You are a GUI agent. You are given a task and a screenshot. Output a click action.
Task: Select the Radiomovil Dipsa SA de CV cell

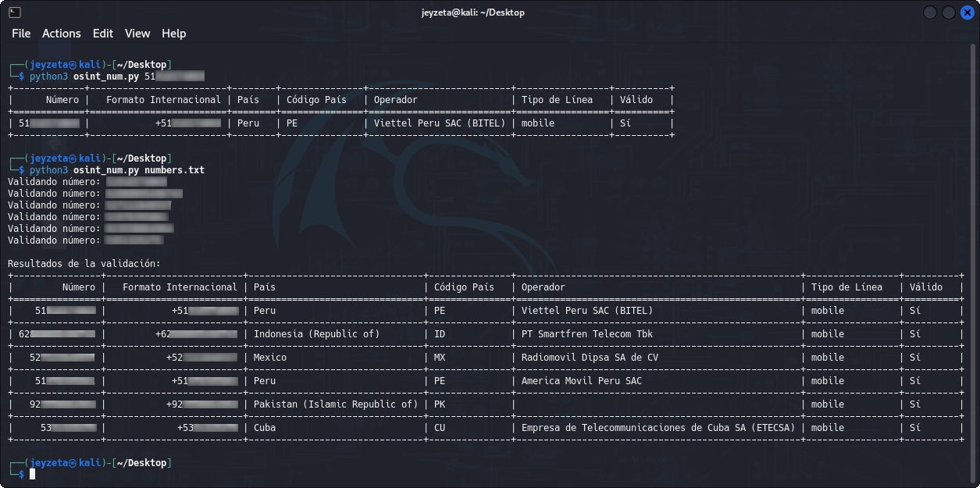point(590,358)
